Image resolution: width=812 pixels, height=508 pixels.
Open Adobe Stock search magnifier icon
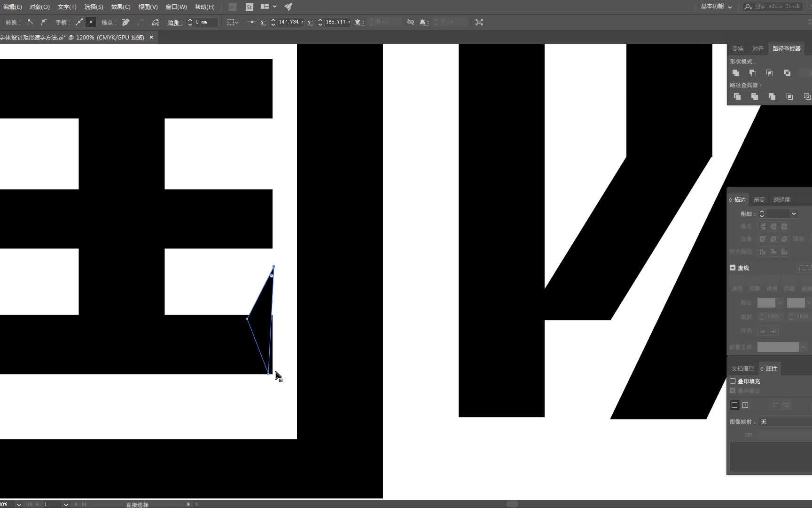tap(748, 7)
